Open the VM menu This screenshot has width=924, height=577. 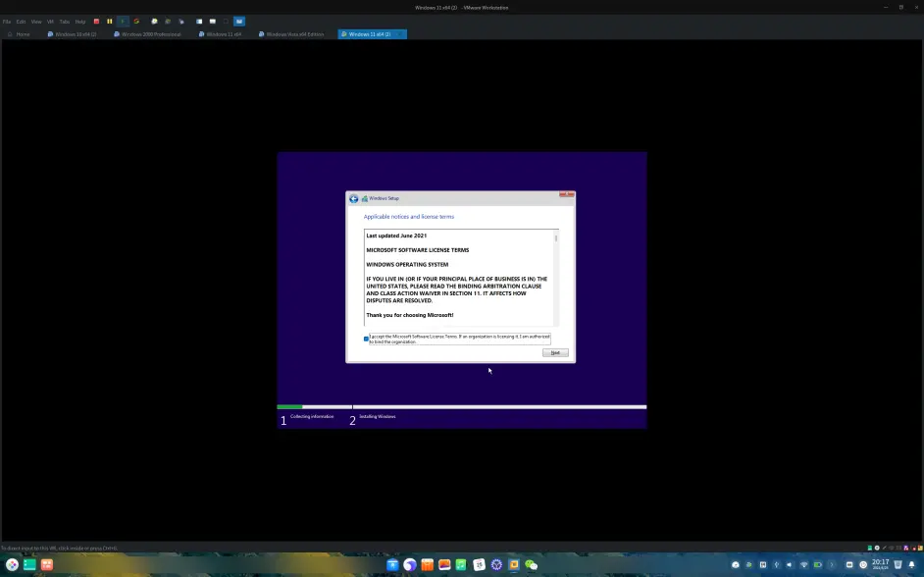coord(50,22)
